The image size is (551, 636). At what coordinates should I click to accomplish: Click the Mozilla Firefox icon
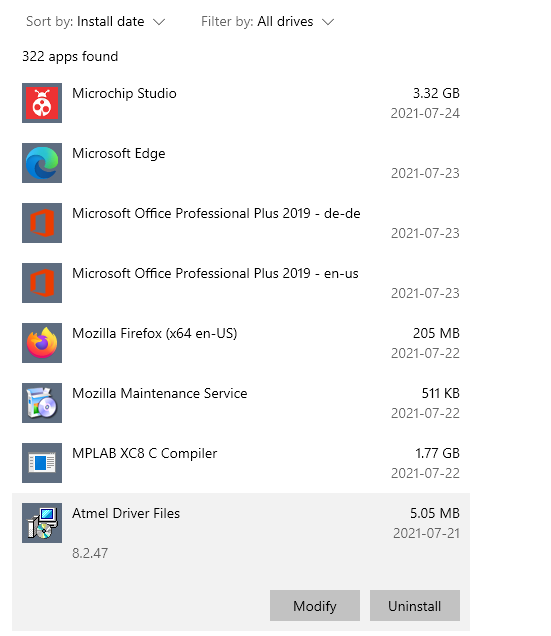coord(42,343)
